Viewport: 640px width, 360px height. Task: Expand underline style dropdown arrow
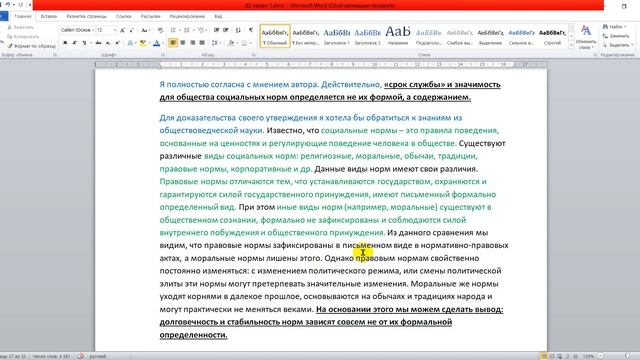(x=90, y=43)
